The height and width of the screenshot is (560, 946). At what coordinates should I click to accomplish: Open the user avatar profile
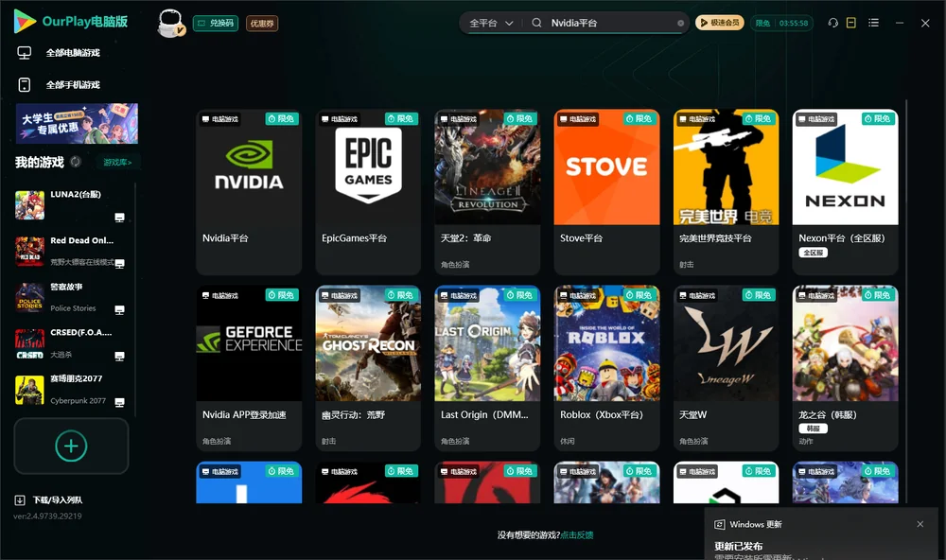tap(170, 24)
